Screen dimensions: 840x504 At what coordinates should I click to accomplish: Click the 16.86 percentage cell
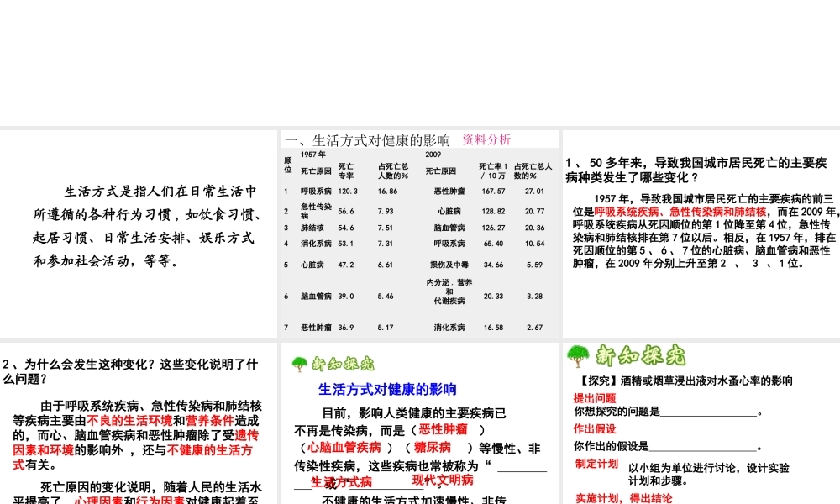(387, 192)
